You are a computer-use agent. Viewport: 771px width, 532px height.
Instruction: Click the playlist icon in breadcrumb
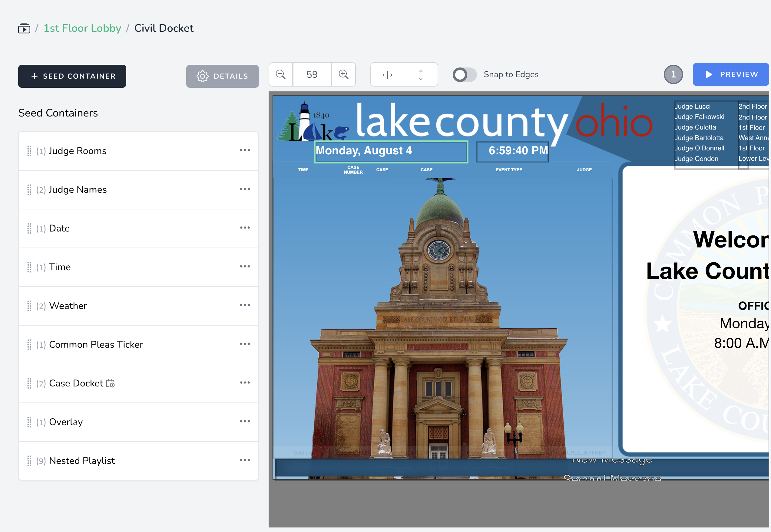pos(24,28)
